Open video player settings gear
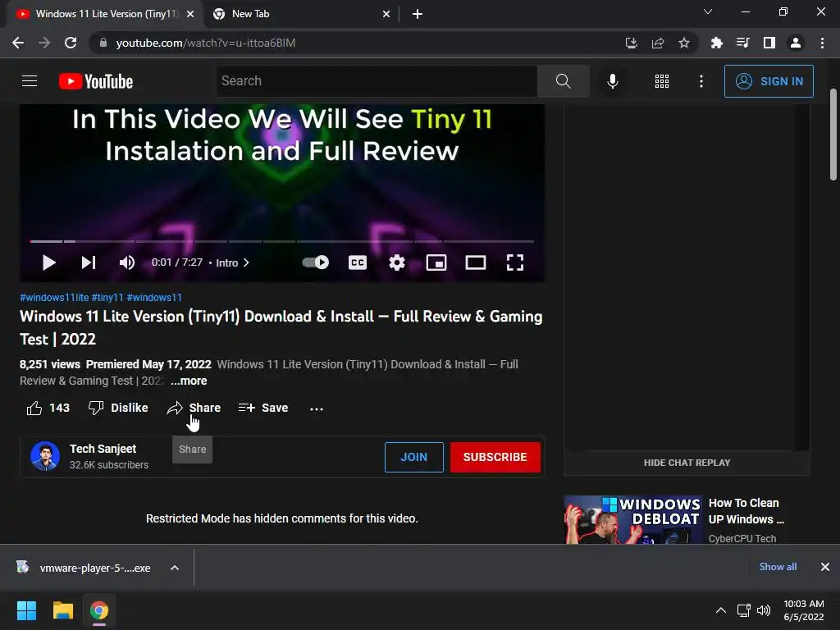 click(x=397, y=262)
